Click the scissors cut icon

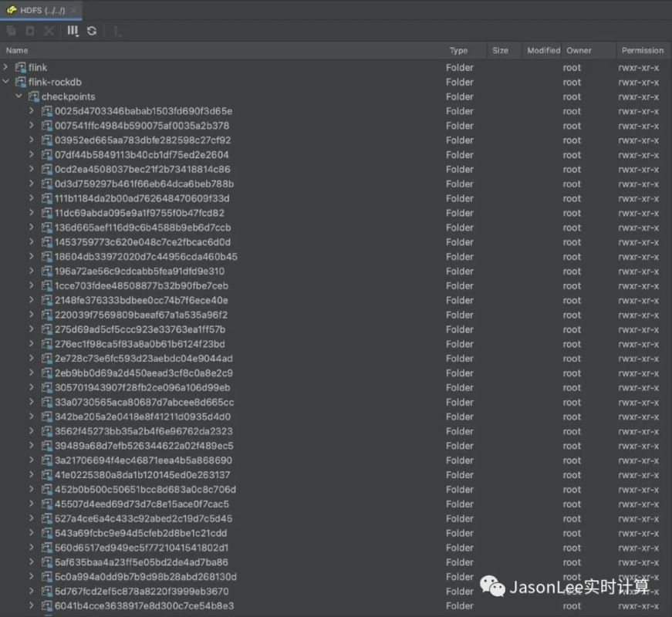(x=49, y=31)
